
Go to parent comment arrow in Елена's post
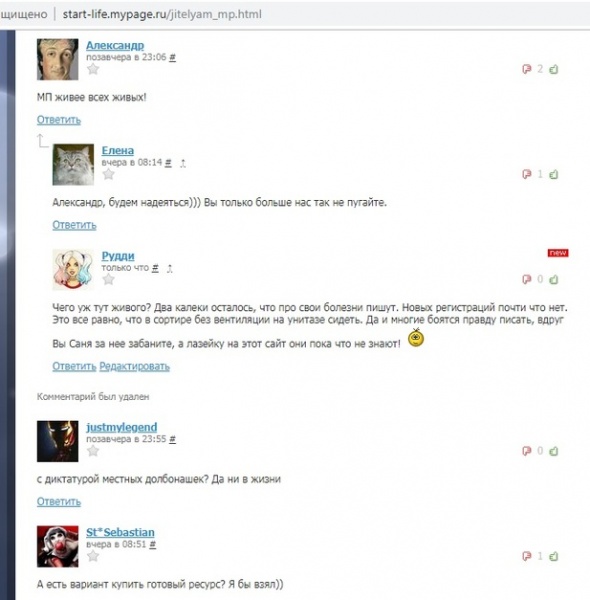tap(183, 163)
